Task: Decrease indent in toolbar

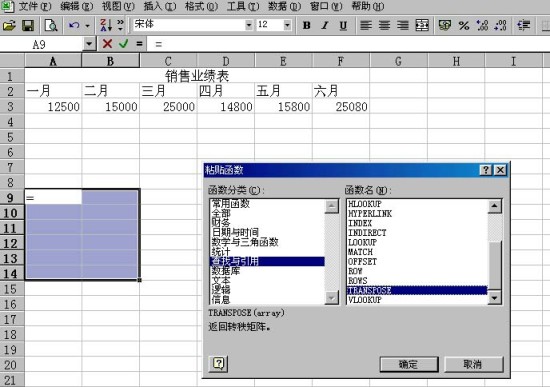Action: pyautogui.click(x=524, y=25)
